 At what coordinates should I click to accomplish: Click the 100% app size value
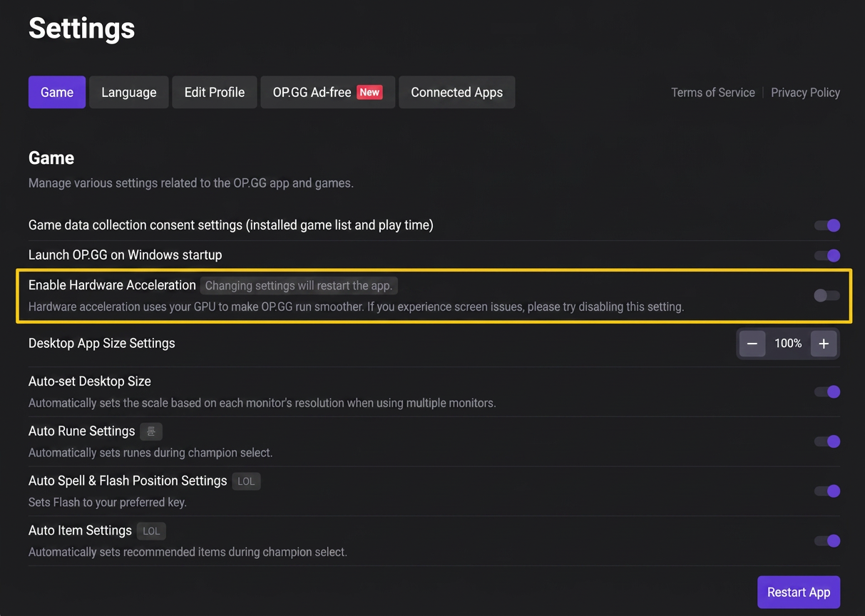788,344
